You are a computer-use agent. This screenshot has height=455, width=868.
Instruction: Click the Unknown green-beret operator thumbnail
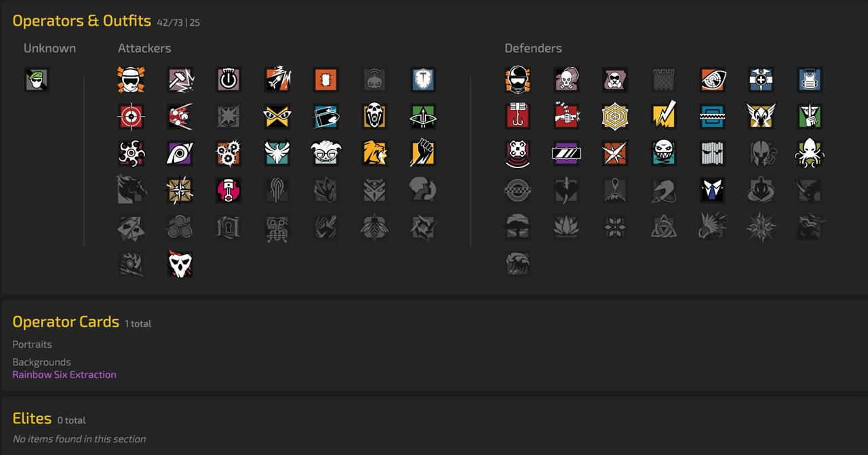[37, 80]
